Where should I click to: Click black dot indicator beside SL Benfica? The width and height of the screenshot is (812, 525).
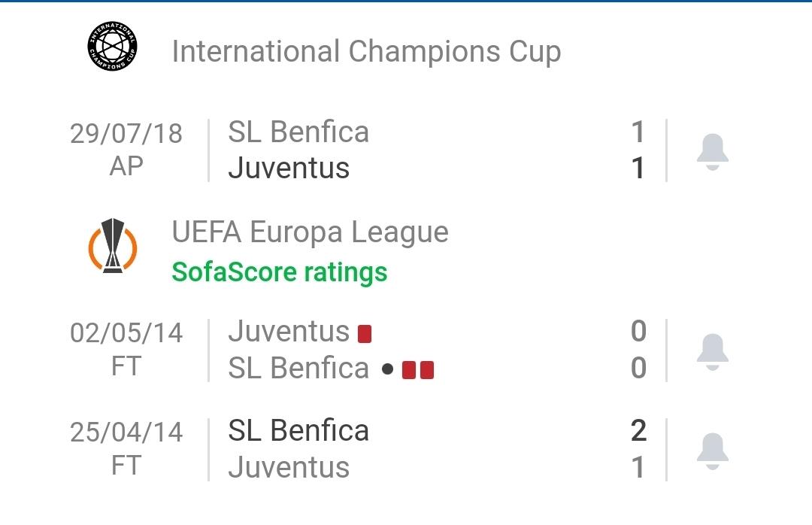point(387,370)
